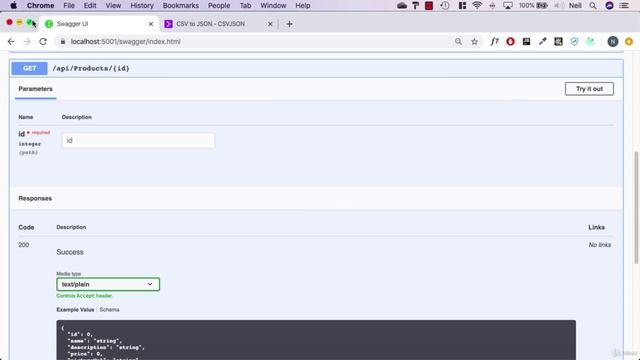
Task: Reload the Swagger UI page
Action: point(43,42)
